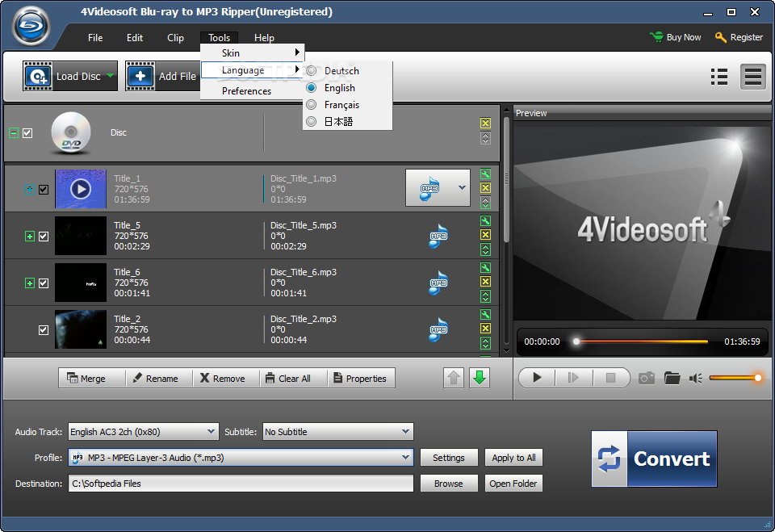
Task: Expand the Title_5 row
Action: click(30, 237)
